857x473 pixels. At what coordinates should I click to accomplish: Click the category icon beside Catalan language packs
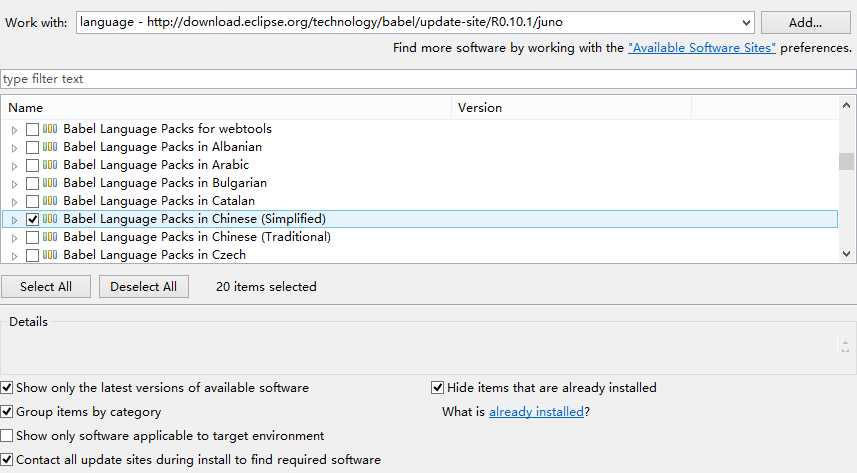[50, 201]
